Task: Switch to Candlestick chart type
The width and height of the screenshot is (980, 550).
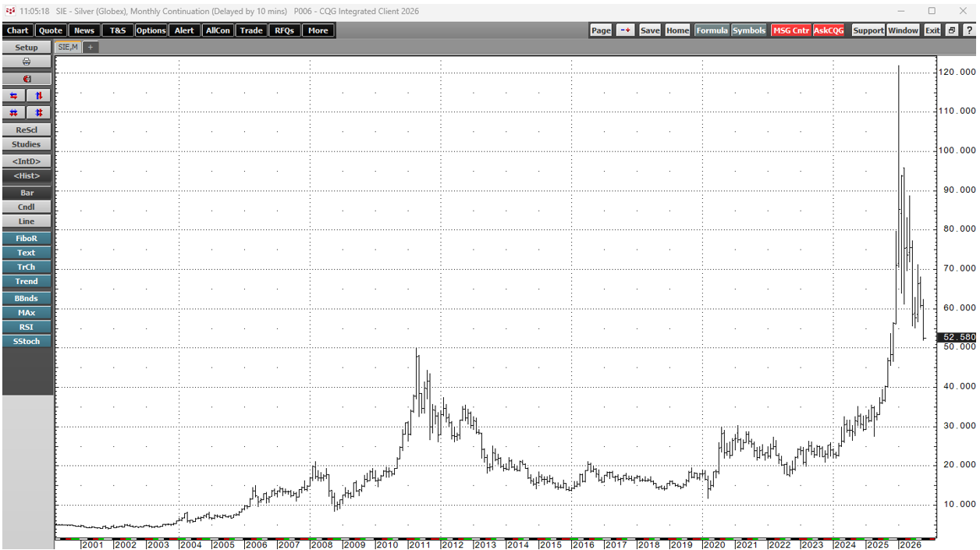Action: coord(27,207)
